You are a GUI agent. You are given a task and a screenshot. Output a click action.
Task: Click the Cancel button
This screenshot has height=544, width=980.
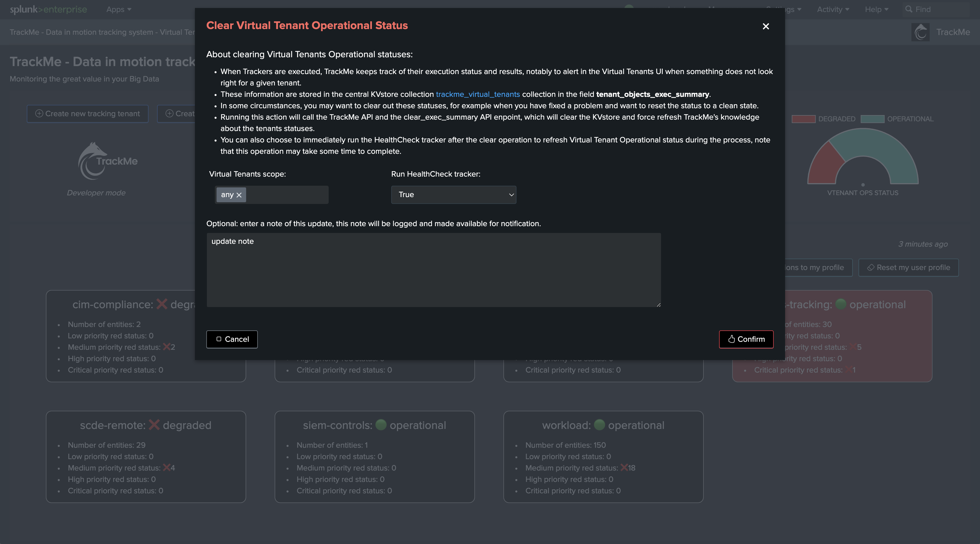tap(232, 339)
